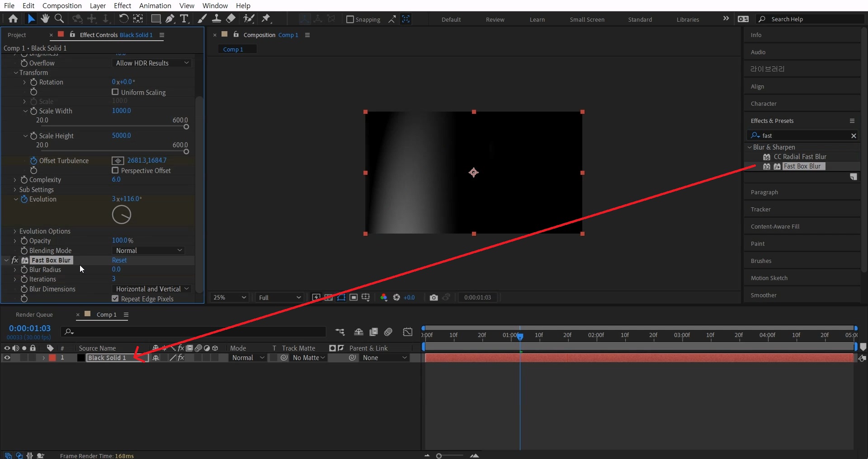The width and height of the screenshot is (868, 459).
Task: Select the Rotation tool
Action: point(123,19)
